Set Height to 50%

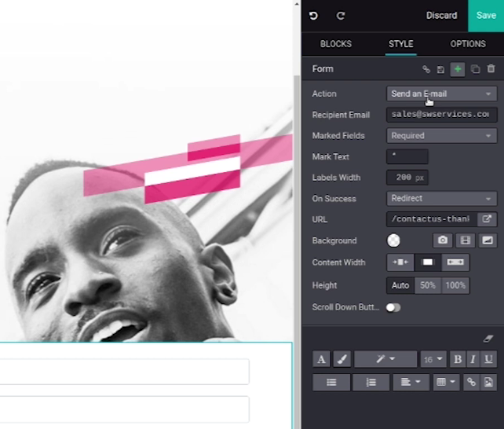tap(428, 285)
